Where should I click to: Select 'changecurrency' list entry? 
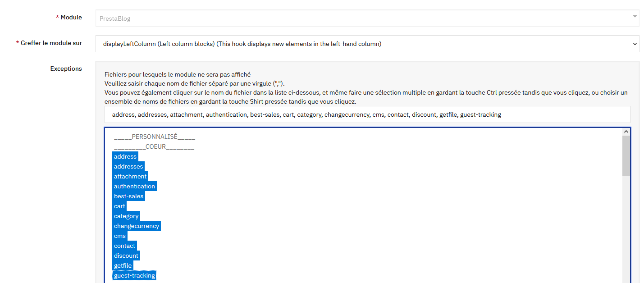pos(137,226)
